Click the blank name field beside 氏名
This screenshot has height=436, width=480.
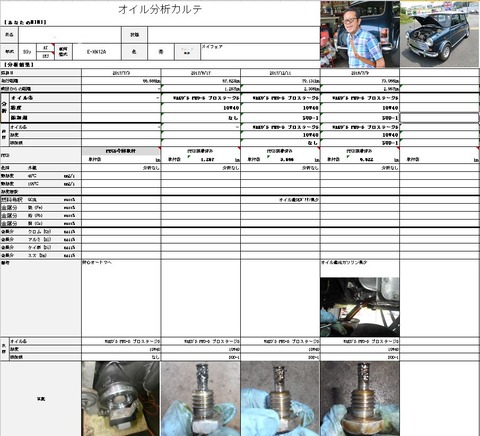click(x=70, y=35)
